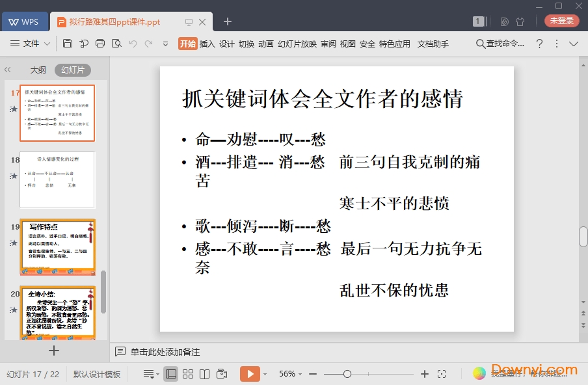This screenshot has width=588, height=385.
Task: Open Print Preview
Action: coord(117,44)
